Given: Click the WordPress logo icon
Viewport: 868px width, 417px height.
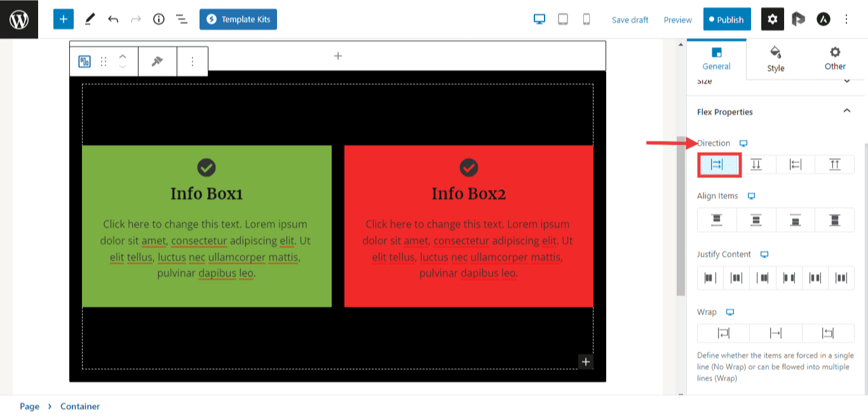Looking at the screenshot, I should click(x=19, y=19).
